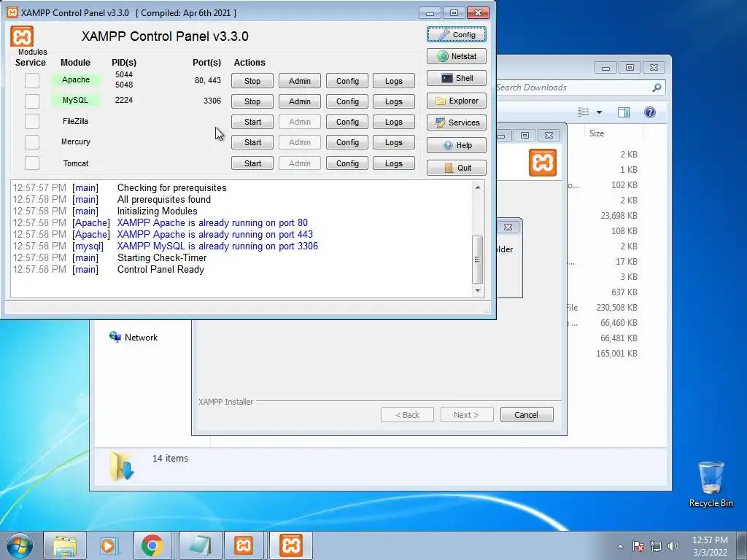View Apache Logs
The height and width of the screenshot is (560, 747).
[x=394, y=81]
